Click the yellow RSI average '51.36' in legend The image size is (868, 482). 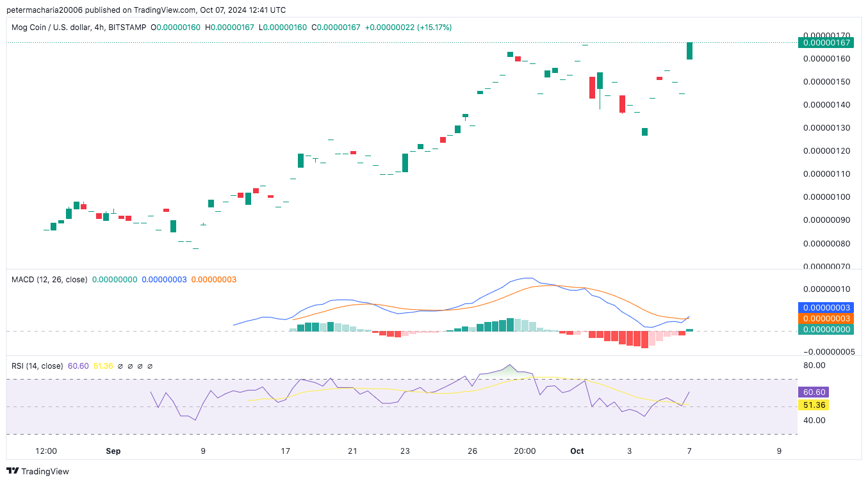click(x=103, y=366)
